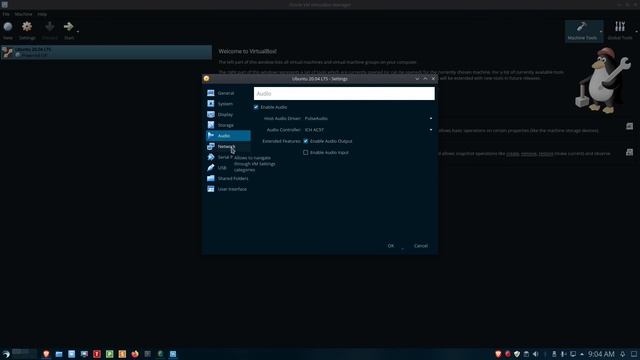Click the green number 2 taskbar icon
640x360 pixels.
pos(109,354)
